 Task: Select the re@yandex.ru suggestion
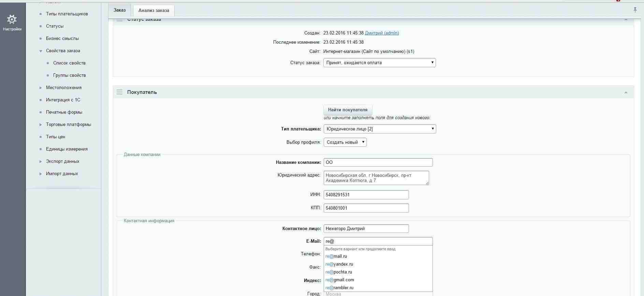click(x=378, y=264)
